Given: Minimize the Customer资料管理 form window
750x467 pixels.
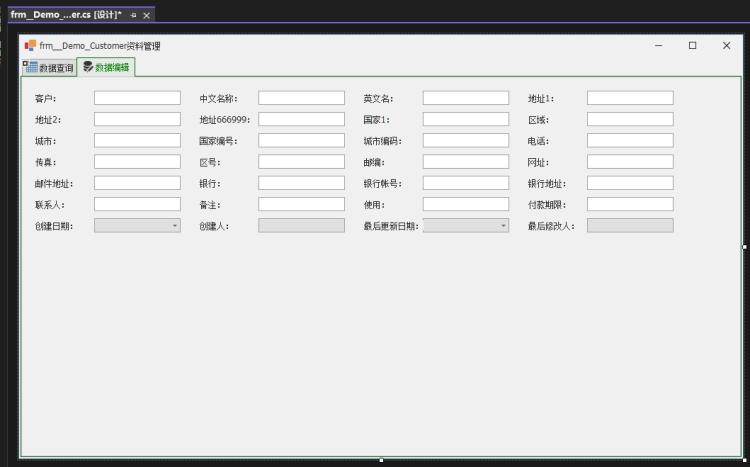Looking at the screenshot, I should [659, 45].
